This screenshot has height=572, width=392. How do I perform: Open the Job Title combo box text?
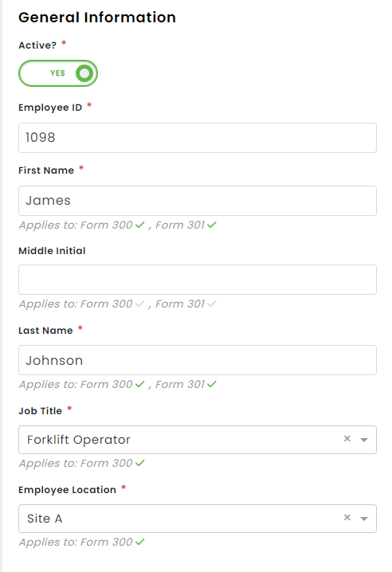(x=78, y=440)
